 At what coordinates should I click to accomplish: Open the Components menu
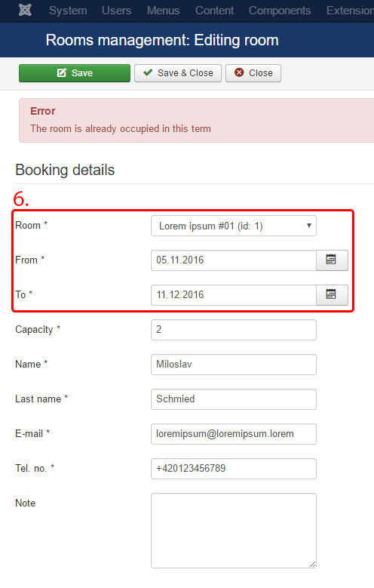(280, 11)
